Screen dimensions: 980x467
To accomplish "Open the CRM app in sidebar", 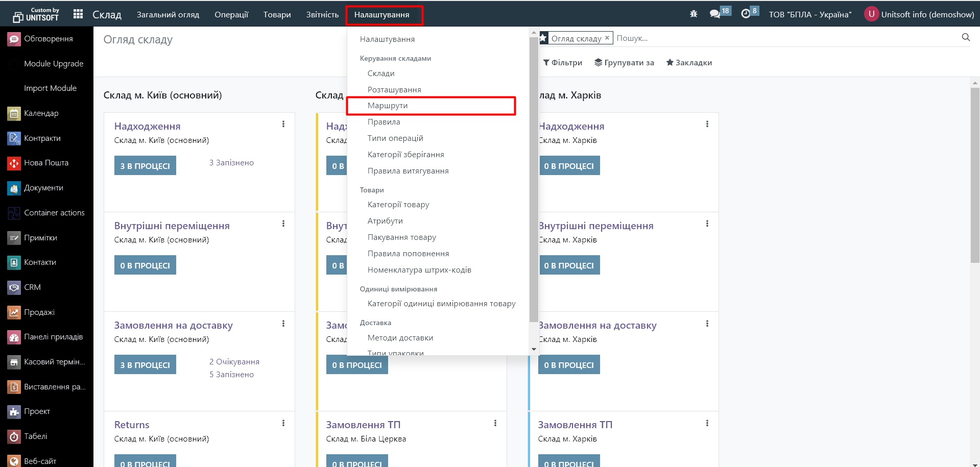I will (32, 287).
